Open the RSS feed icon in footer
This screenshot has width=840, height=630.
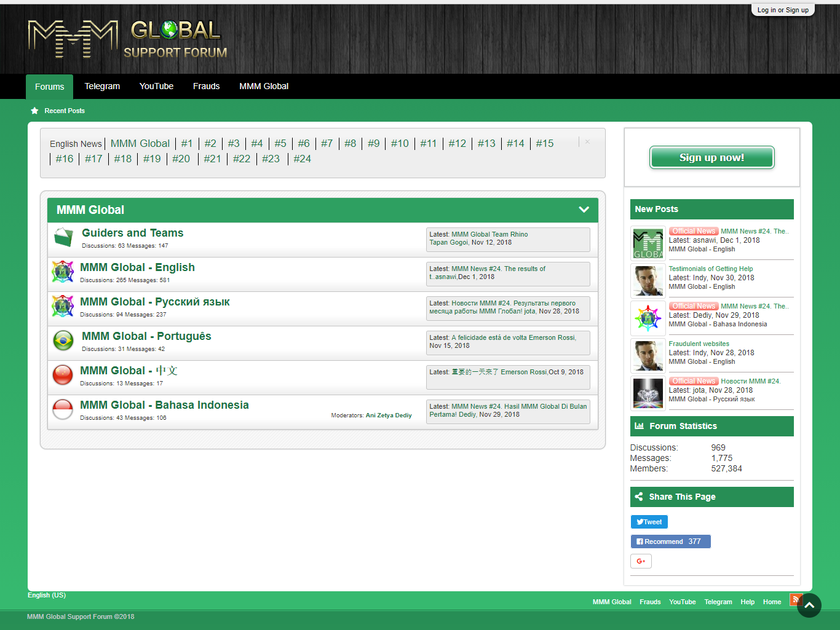coord(796,599)
